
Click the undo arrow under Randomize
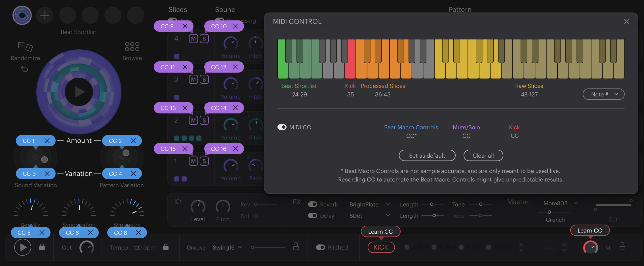[24, 69]
